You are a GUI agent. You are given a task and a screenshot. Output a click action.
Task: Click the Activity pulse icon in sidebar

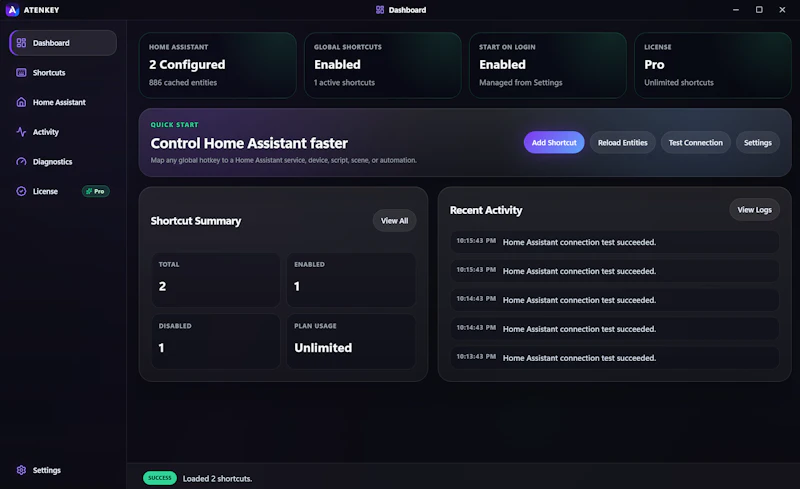pyautogui.click(x=21, y=132)
